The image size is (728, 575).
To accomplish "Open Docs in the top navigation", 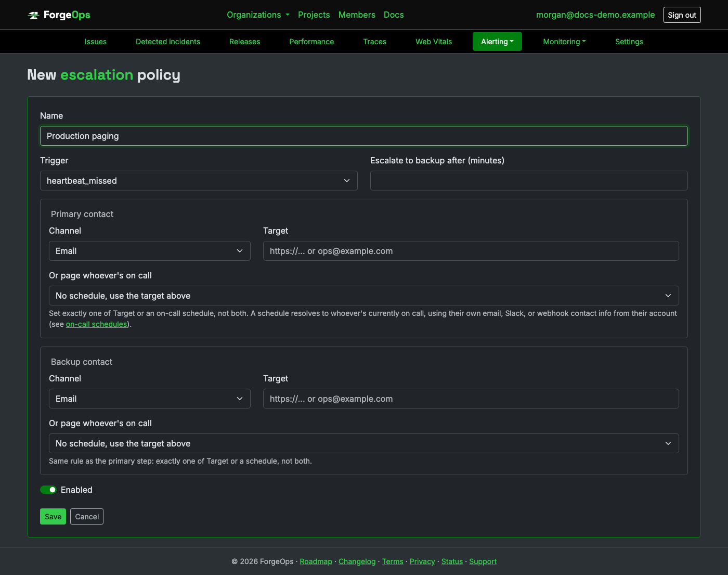I will 394,15.
